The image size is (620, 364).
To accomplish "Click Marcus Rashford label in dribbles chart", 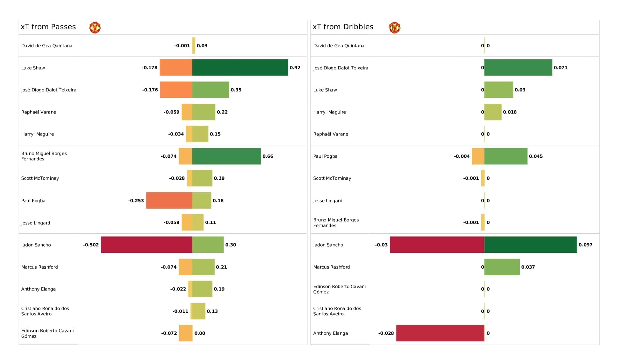I will coord(331,267).
